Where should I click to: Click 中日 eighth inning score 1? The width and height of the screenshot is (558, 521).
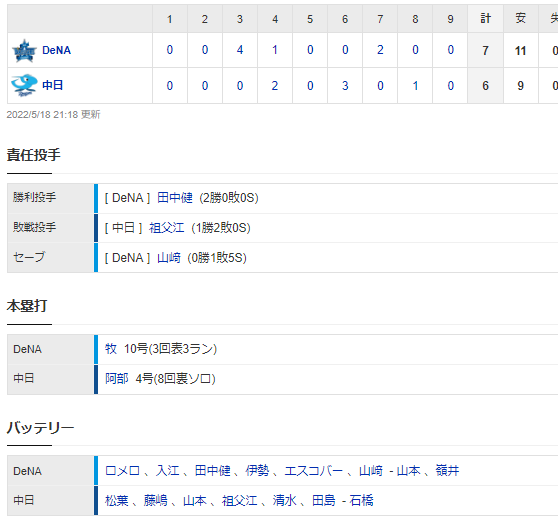point(415,86)
